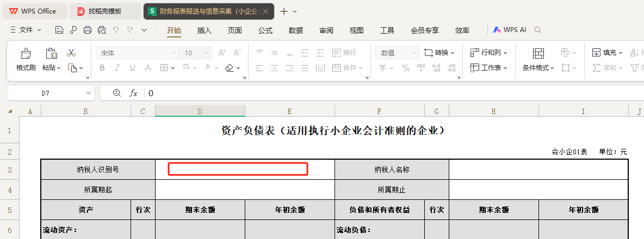Expand the Name Box D7 dropdown
Screen dimensions: 644x239
point(88,93)
